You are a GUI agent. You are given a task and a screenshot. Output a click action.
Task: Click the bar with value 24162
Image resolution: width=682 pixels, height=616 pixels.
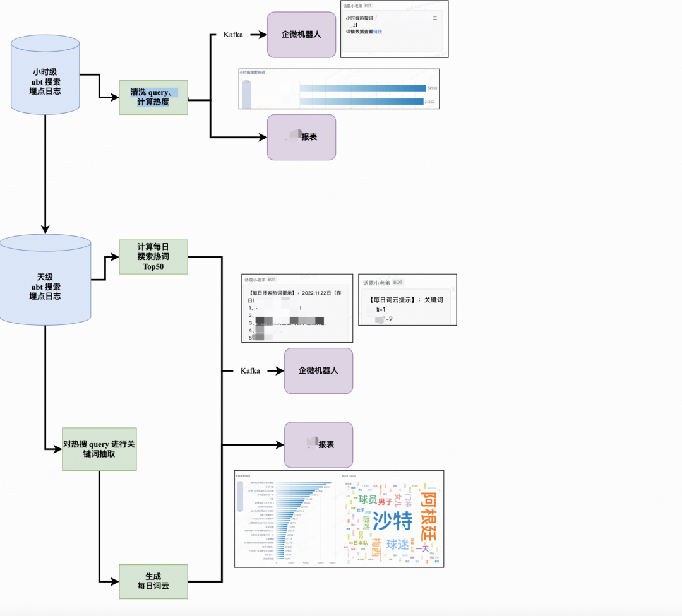point(361,102)
